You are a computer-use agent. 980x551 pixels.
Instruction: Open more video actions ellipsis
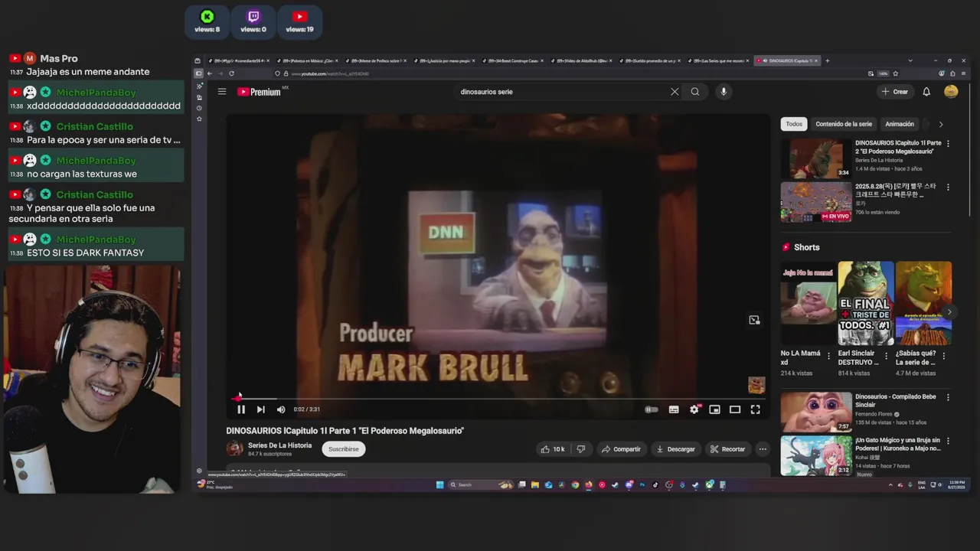(763, 449)
